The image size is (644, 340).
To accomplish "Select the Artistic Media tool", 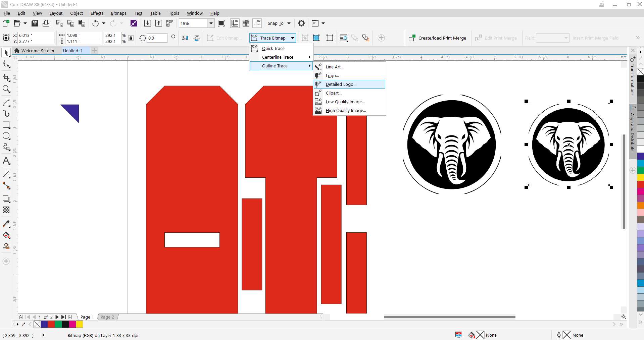I will click(x=6, y=113).
